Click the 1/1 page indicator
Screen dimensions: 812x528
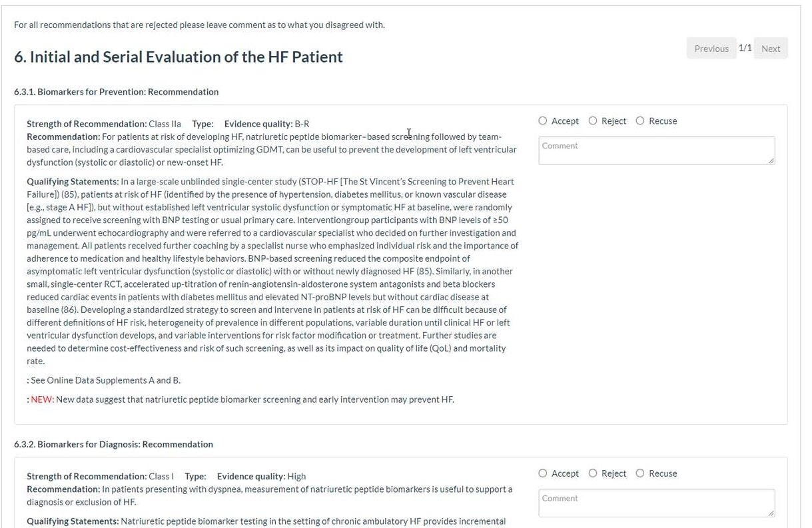[x=745, y=48]
